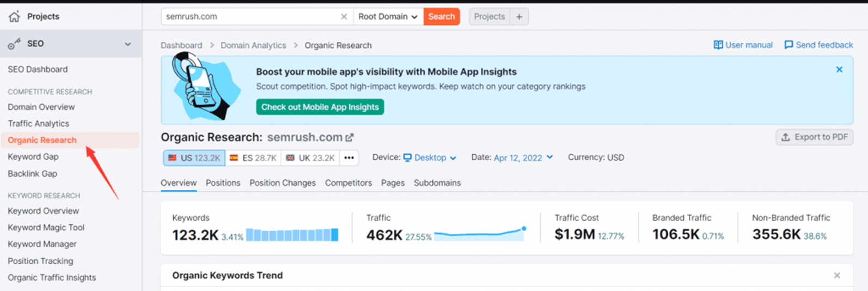This screenshot has width=868, height=291.
Task: Click the Export upload icon
Action: pos(785,137)
